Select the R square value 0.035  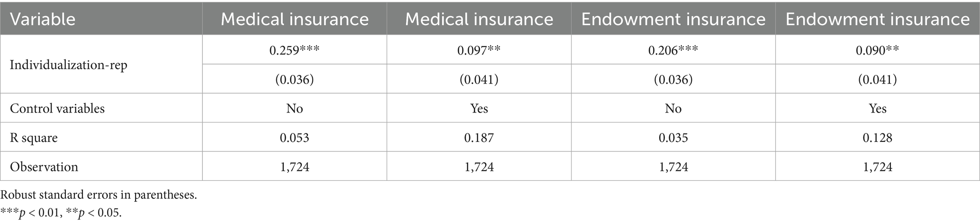(673, 138)
